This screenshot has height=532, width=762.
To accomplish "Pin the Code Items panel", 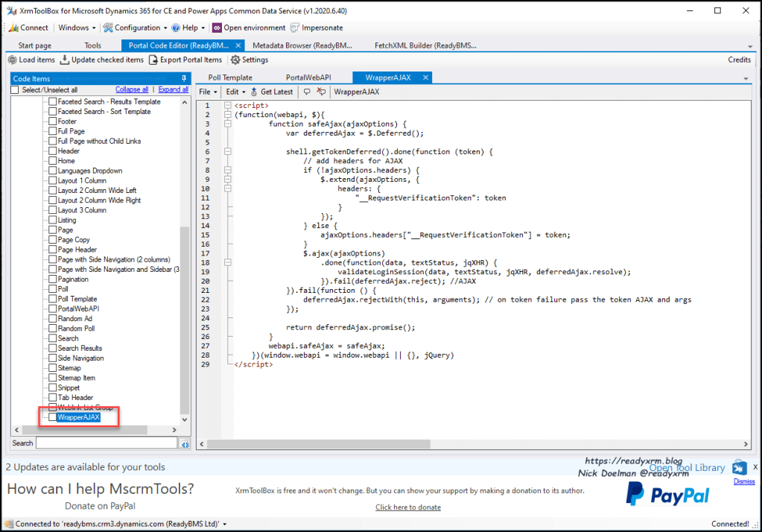I will (184, 78).
